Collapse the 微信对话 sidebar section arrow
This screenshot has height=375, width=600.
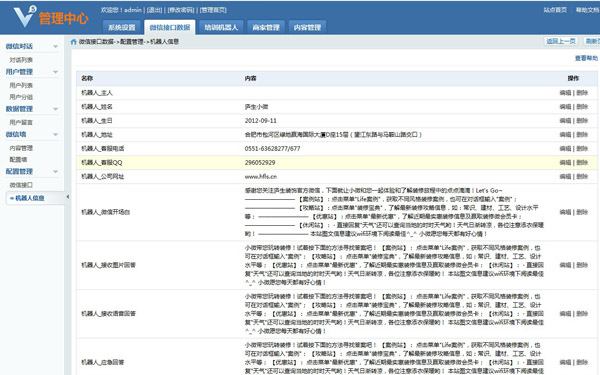[55, 47]
